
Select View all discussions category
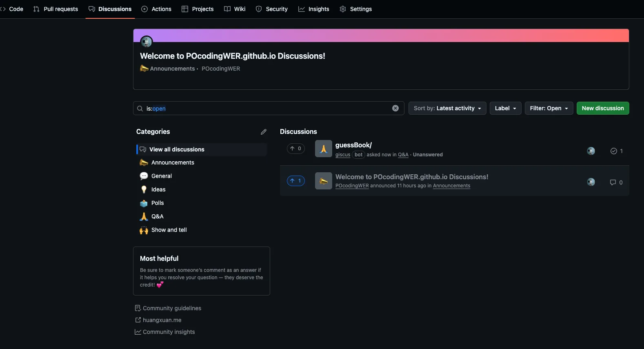pyautogui.click(x=202, y=149)
